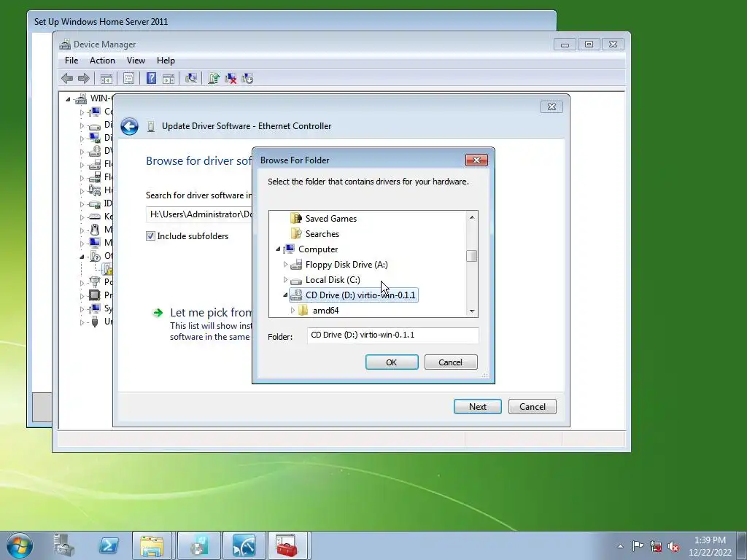The width and height of the screenshot is (747, 560).
Task: Select the keyboard device icon in the tree
Action: [x=95, y=217]
